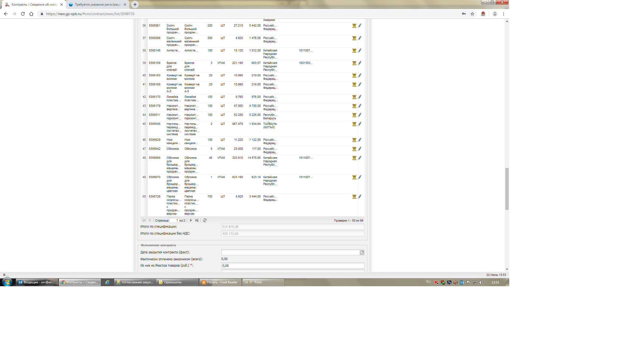Reload the current page
This screenshot has height=353, width=644.
click(23, 14)
